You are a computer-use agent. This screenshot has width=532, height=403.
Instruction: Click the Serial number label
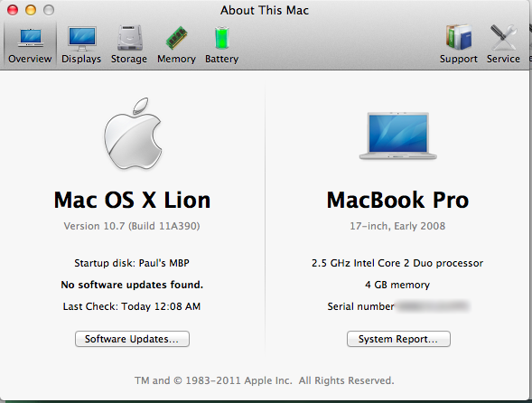click(x=360, y=306)
